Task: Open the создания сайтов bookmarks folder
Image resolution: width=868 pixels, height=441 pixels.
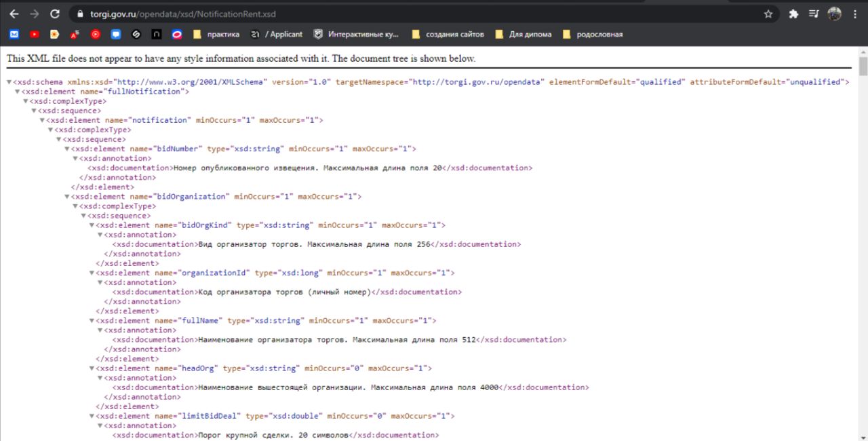Action: 448,34
